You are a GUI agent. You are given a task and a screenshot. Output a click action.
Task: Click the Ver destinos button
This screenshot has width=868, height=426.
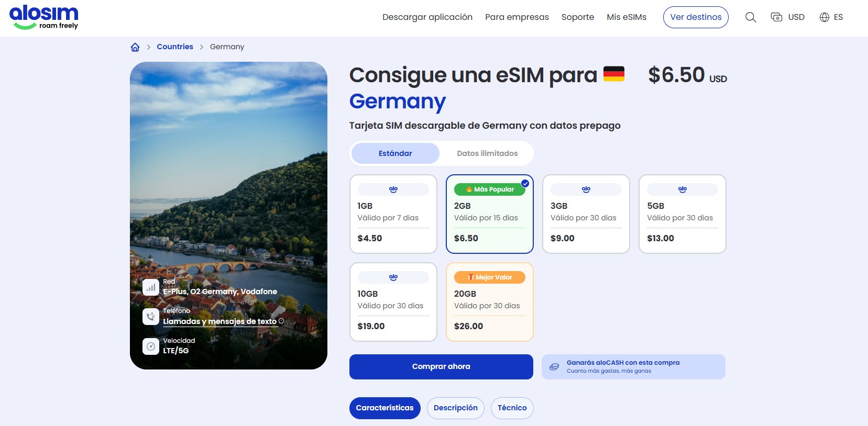pos(696,17)
